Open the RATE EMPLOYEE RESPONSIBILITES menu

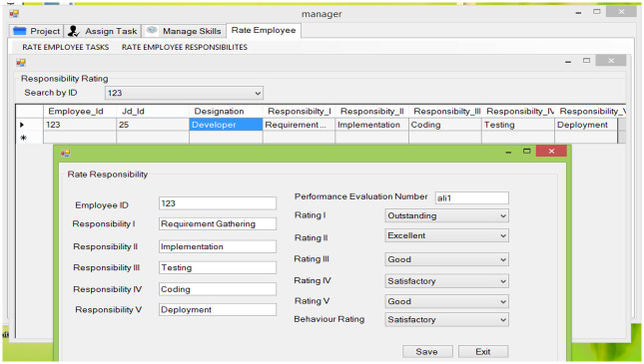click(x=185, y=47)
